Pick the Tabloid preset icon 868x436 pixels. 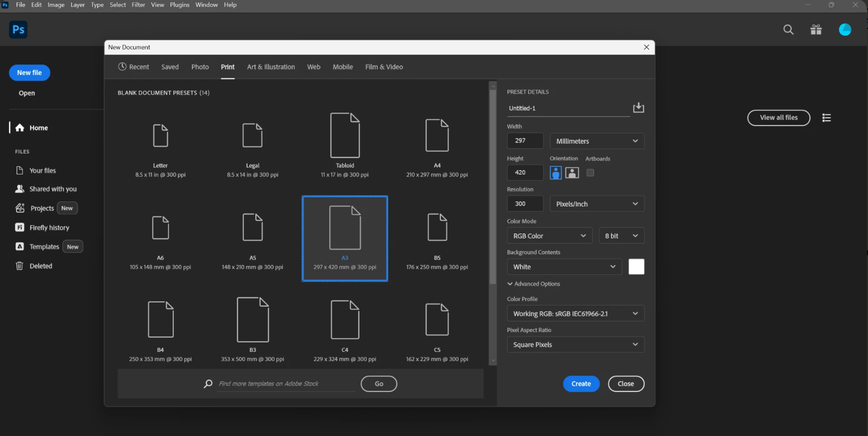coord(345,135)
